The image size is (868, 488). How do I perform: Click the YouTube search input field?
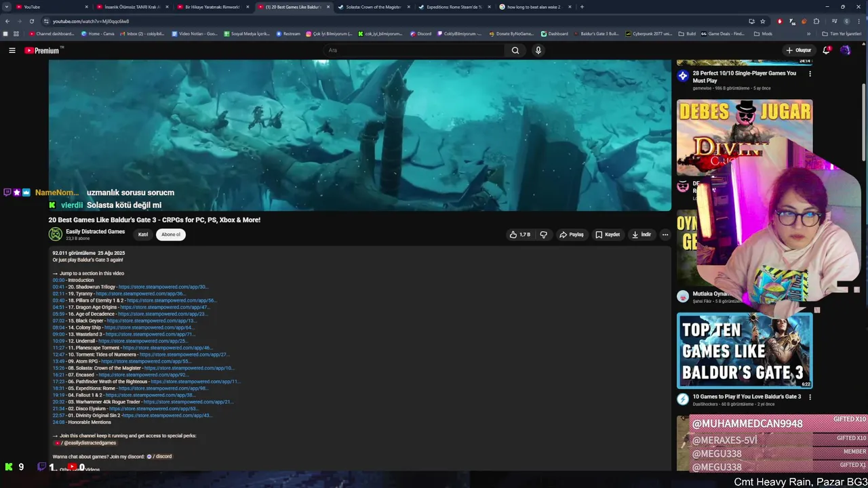coord(414,50)
